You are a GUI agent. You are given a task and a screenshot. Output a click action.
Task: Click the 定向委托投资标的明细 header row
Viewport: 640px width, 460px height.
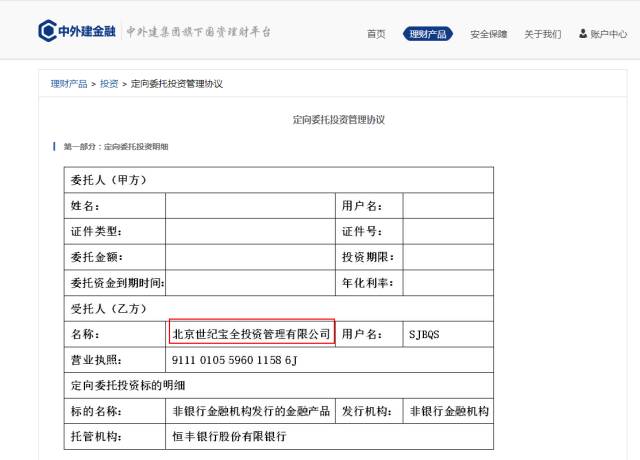coord(279,385)
